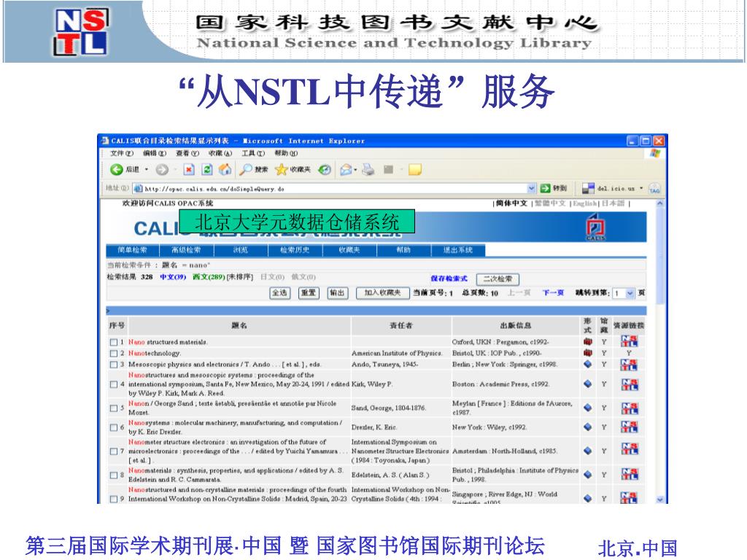The image size is (747, 560).
Task: Check the box for row 8 Nanomaterials
Action: coord(113,475)
